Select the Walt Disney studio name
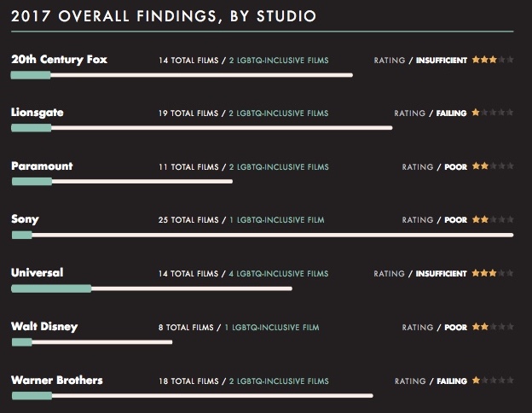This screenshot has width=532, height=413. pyautogui.click(x=44, y=327)
